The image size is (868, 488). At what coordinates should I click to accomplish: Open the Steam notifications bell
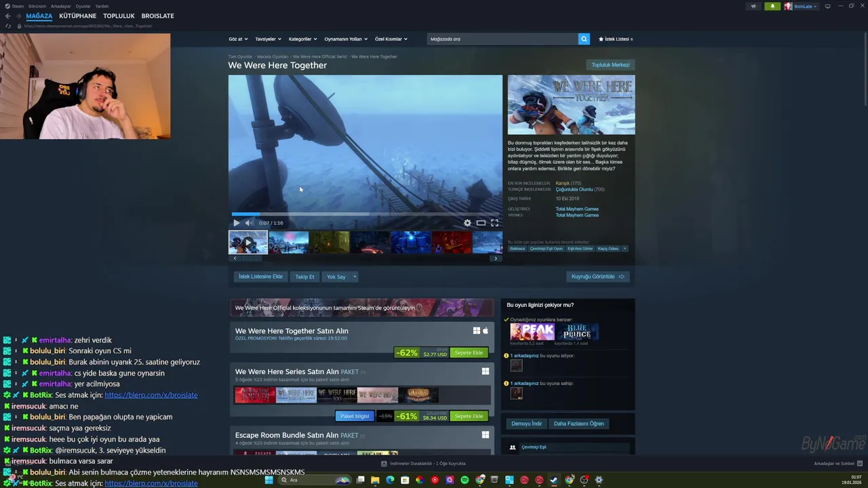tap(772, 6)
